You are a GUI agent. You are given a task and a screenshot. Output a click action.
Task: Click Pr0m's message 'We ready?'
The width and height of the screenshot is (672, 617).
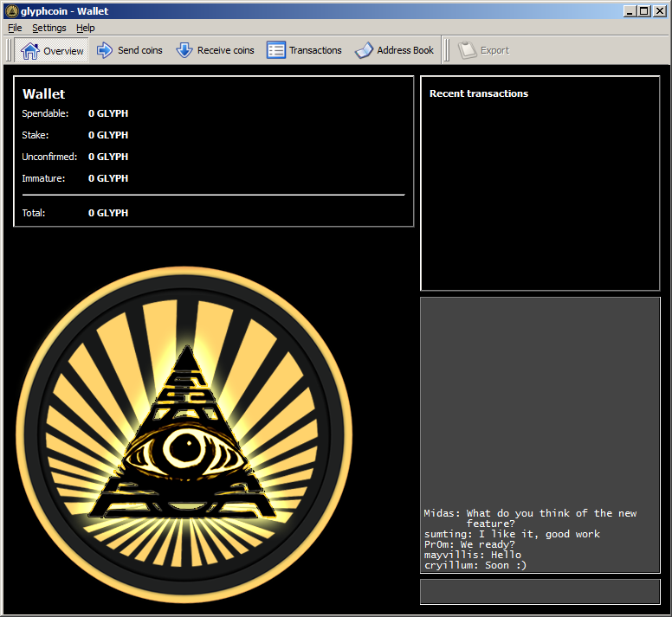pyautogui.click(x=469, y=544)
